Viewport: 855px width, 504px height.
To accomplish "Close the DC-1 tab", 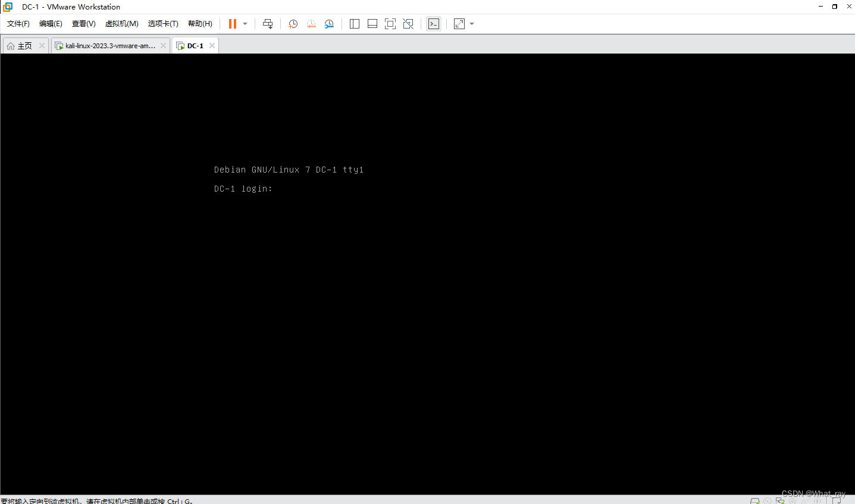I will point(212,46).
